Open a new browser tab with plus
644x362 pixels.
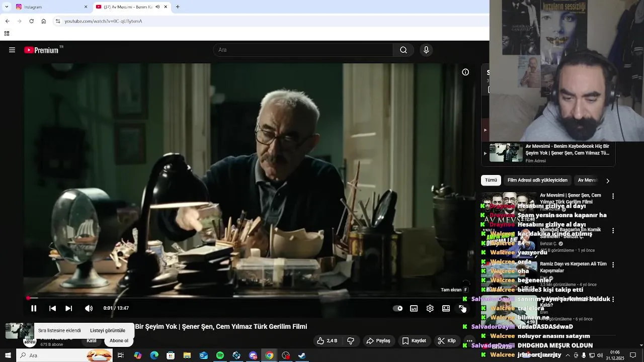pyautogui.click(x=178, y=7)
